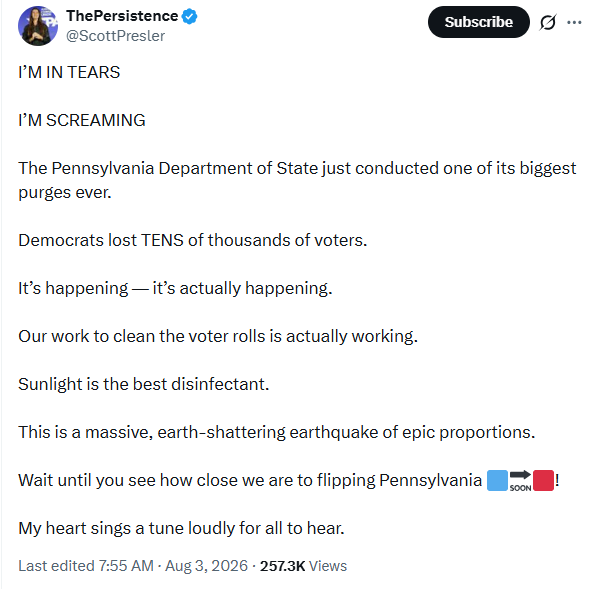This screenshot has height=589, width=599.
Task: Click the I'M SCREAMING line
Action: (x=82, y=120)
